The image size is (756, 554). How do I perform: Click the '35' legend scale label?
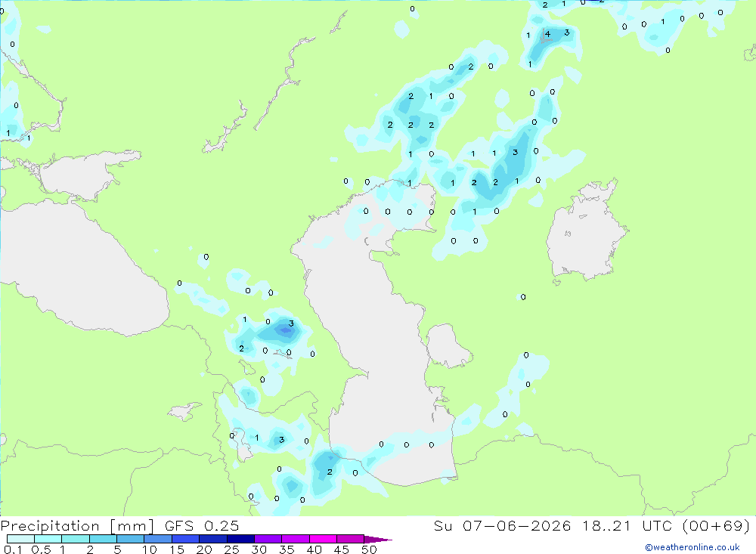pos(287,549)
